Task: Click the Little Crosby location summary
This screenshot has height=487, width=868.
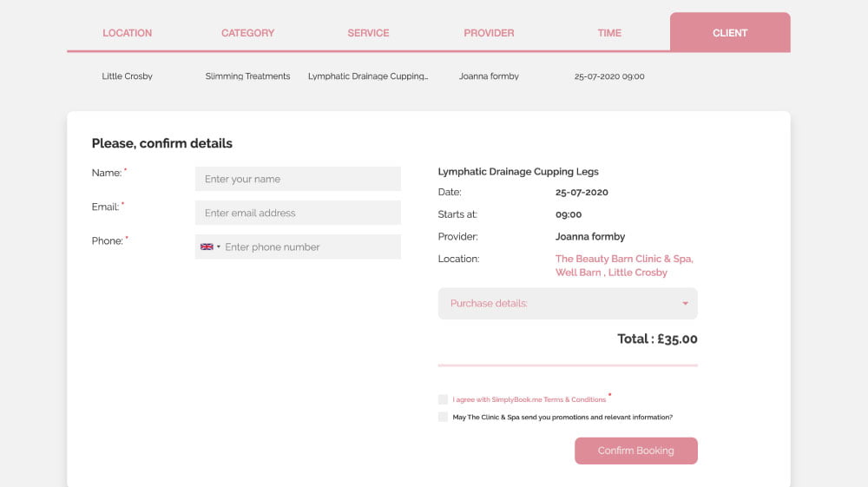Action: point(127,76)
